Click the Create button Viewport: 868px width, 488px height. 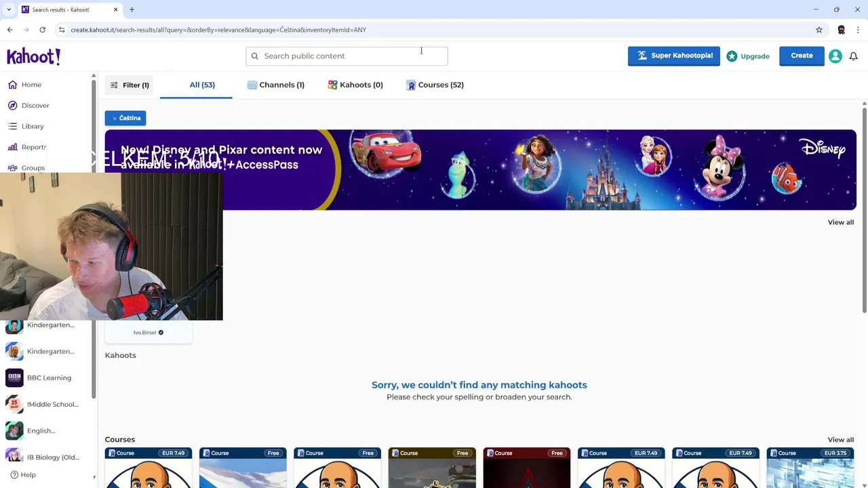coord(802,56)
